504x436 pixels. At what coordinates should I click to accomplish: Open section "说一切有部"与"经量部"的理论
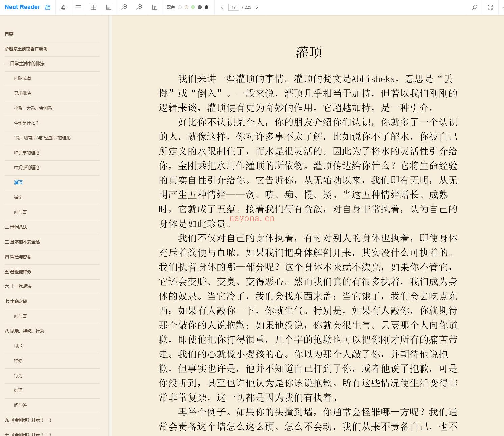pos(42,138)
